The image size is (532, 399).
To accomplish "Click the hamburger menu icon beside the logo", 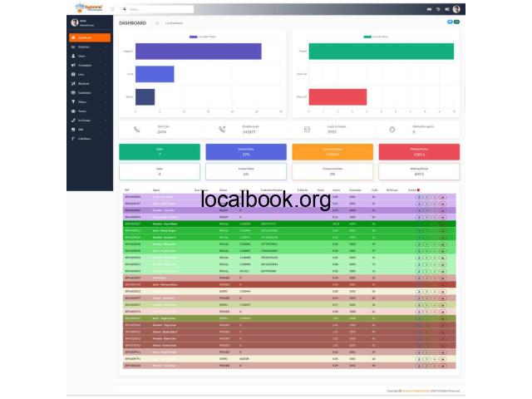I will tap(112, 9).
